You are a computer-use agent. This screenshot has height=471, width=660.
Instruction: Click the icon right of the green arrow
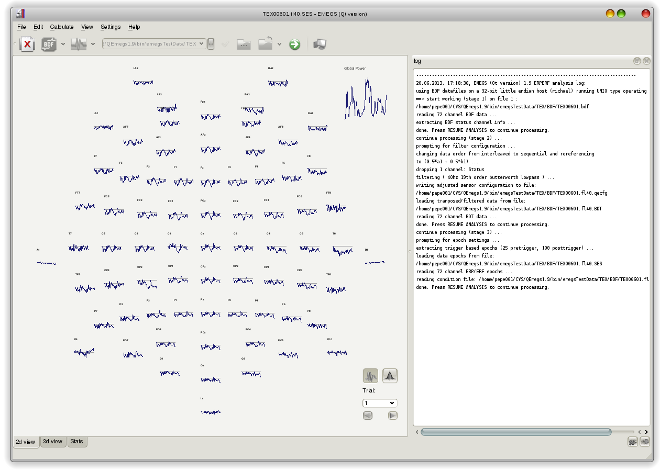tap(320, 44)
